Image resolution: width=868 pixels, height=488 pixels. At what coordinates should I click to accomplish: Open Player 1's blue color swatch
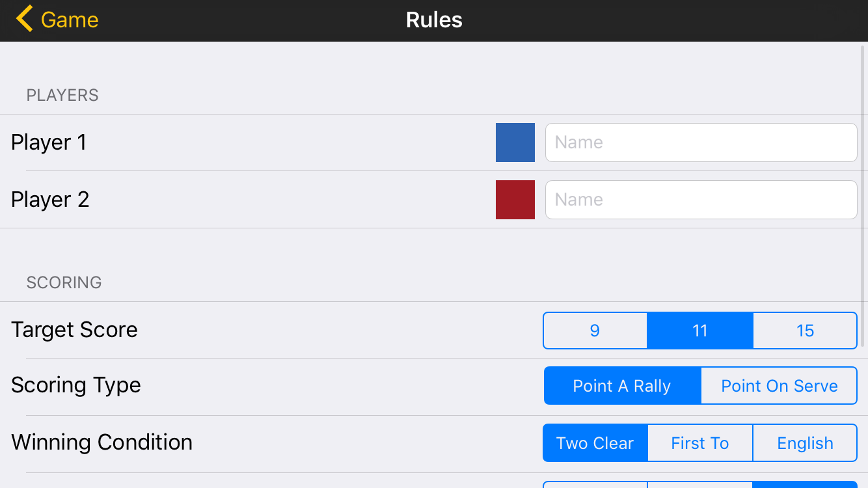coord(515,142)
